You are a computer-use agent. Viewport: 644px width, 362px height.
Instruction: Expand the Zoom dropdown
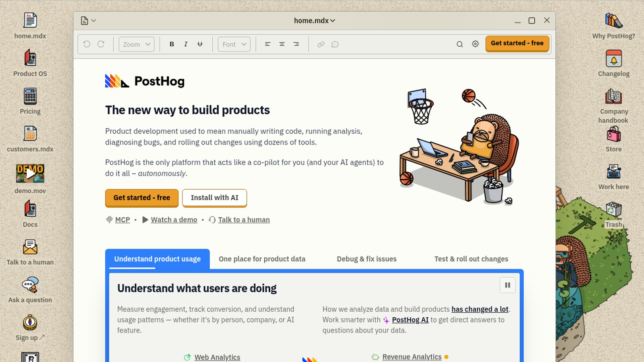(137, 44)
